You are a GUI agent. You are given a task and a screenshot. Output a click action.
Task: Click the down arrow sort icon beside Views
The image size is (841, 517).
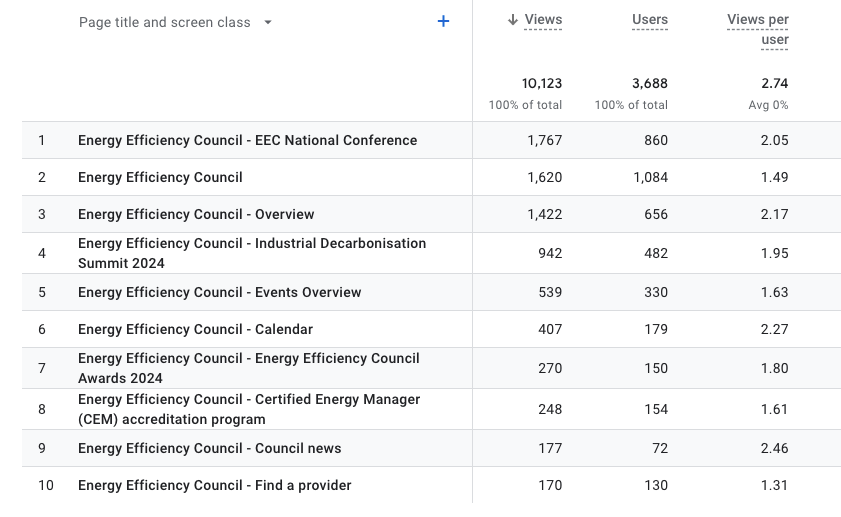(512, 20)
